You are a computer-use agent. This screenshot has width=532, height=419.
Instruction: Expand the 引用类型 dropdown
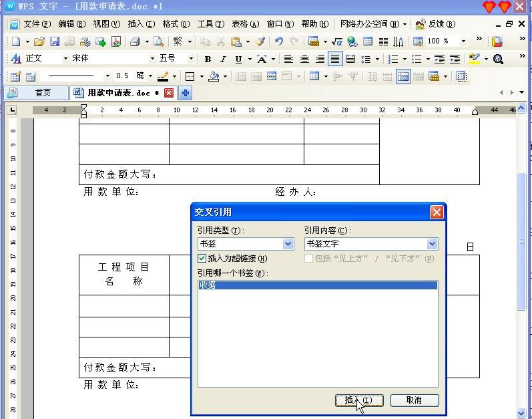288,244
